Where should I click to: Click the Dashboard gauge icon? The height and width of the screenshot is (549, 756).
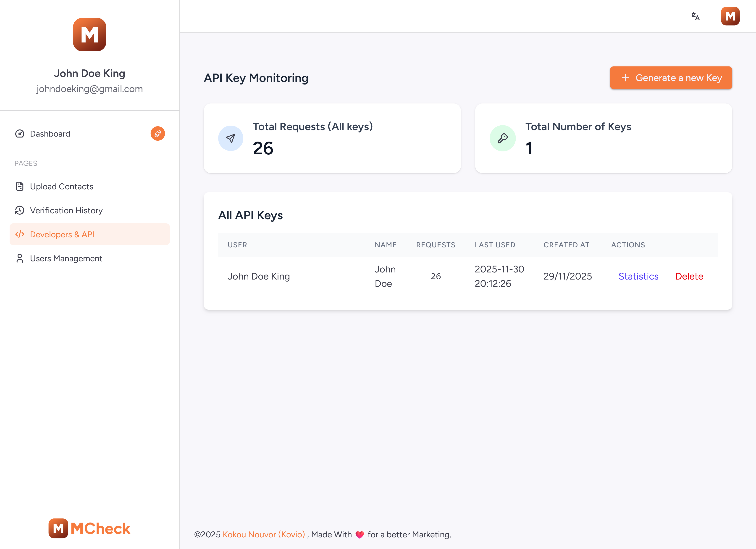tap(20, 134)
